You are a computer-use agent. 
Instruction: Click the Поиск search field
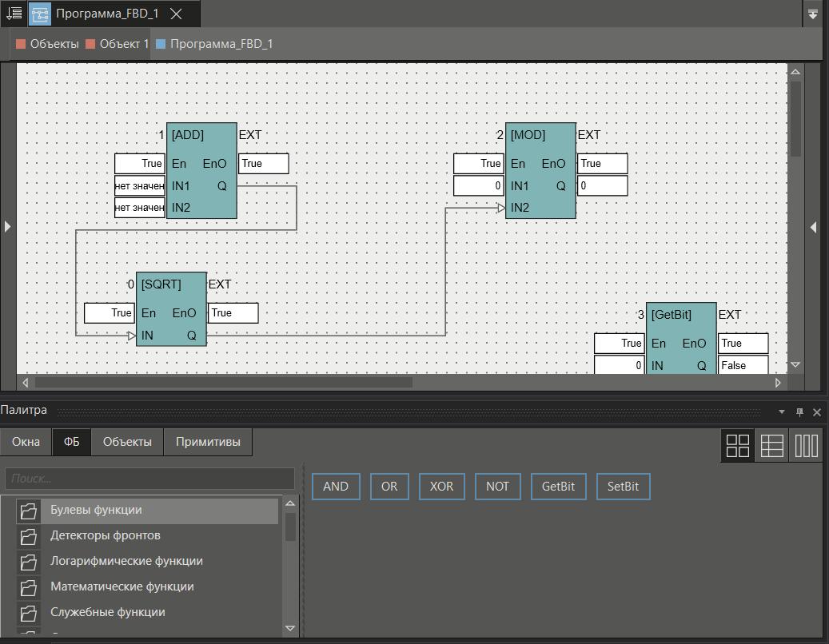(x=149, y=479)
